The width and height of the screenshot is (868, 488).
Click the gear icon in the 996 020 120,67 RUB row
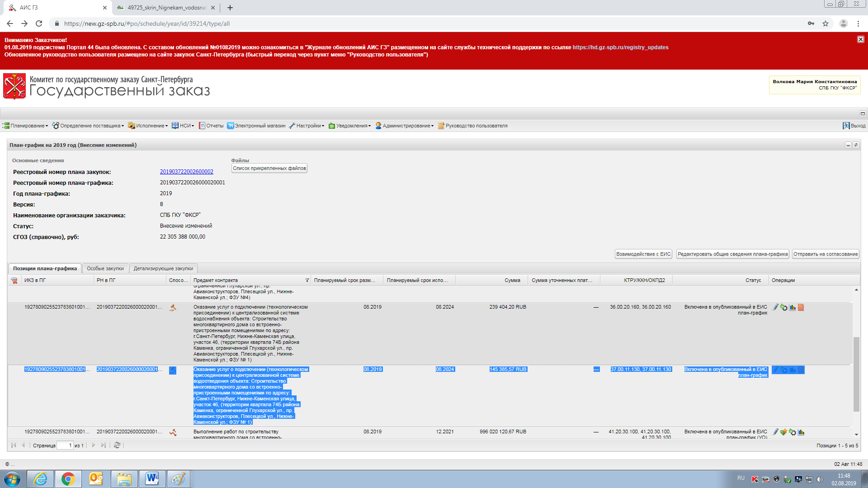coord(793,432)
